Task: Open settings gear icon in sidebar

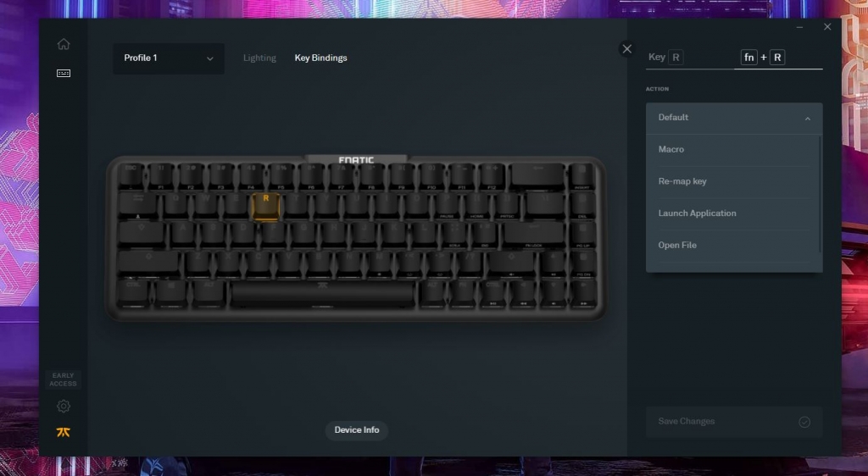Action: click(64, 407)
